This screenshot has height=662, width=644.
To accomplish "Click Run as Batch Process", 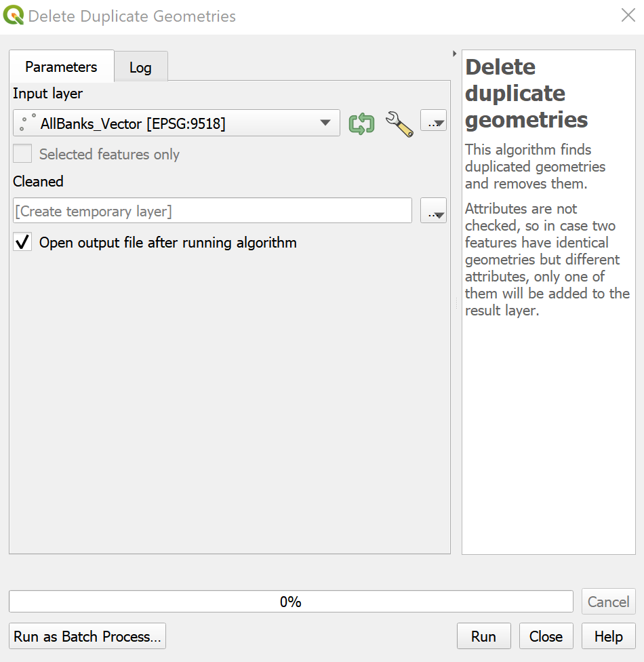I will [x=87, y=636].
